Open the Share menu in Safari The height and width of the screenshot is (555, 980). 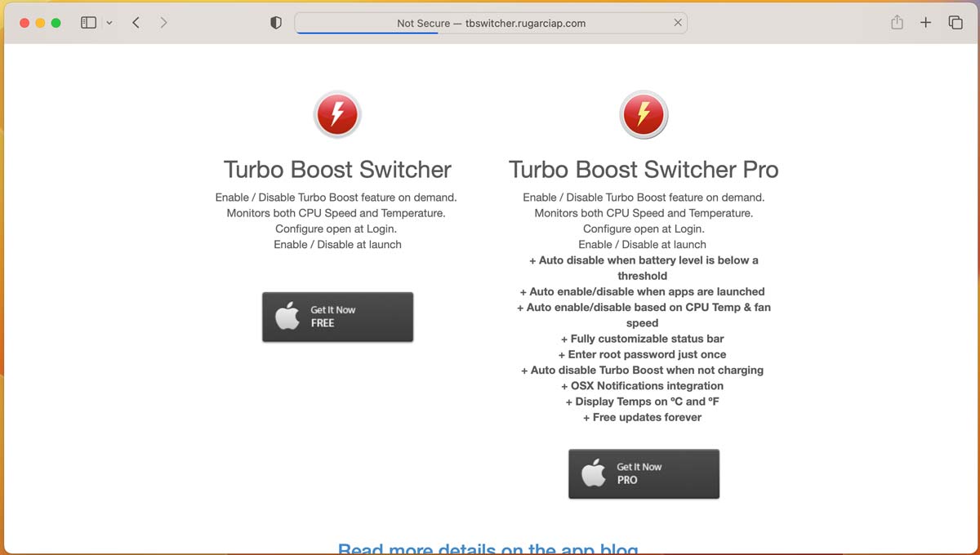pos(897,23)
